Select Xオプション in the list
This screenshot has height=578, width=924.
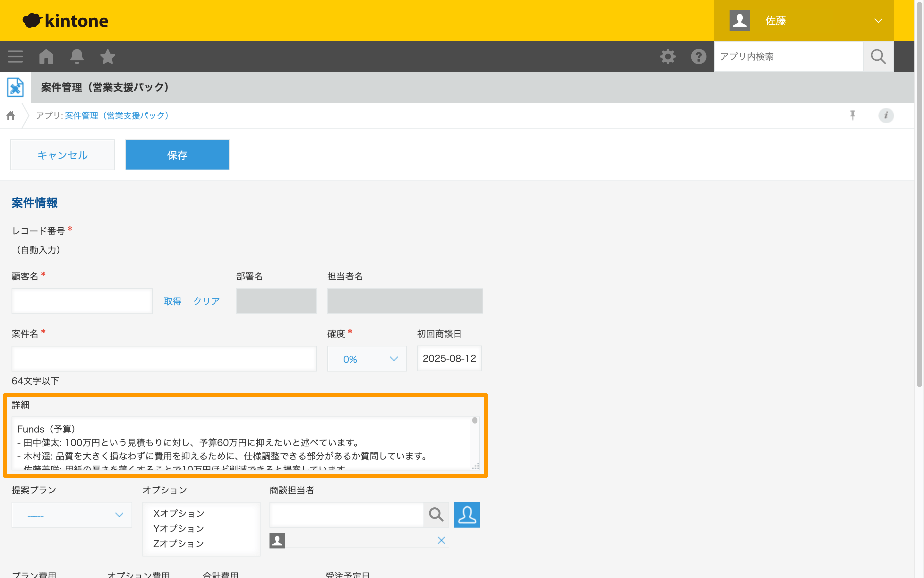coord(179,513)
